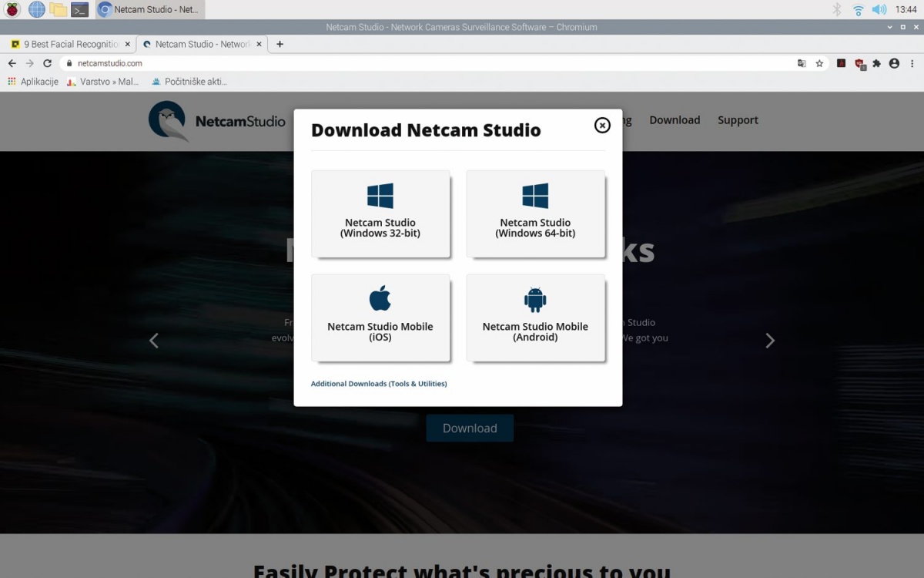Open the Wi-Fi network tray icon
Screen dimensions: 924x578
click(858, 9)
